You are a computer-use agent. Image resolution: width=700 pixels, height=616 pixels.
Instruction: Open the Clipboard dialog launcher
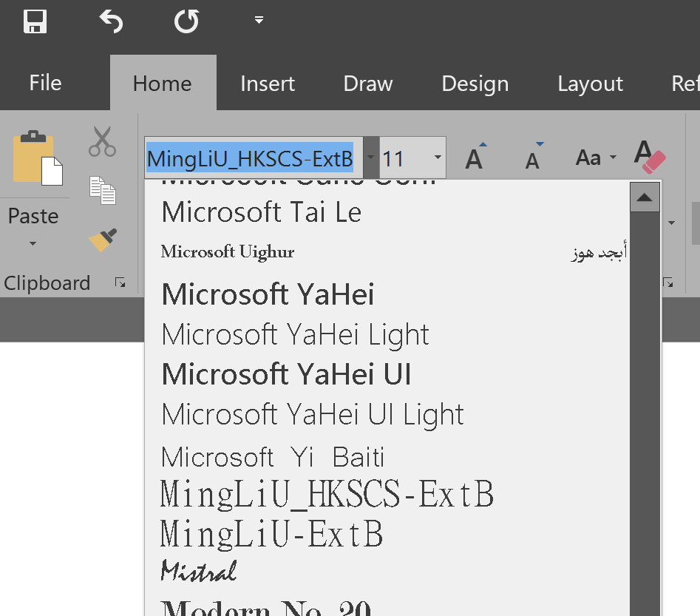[118, 282]
